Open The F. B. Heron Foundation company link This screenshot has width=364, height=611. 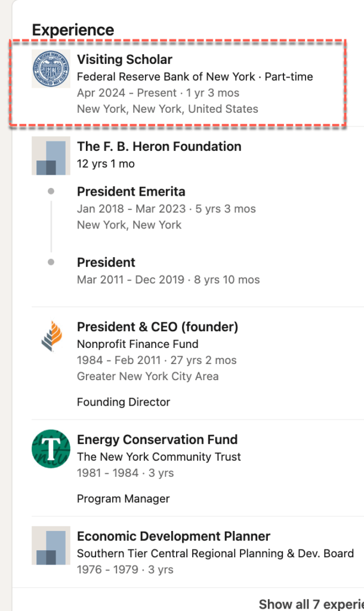(x=159, y=147)
